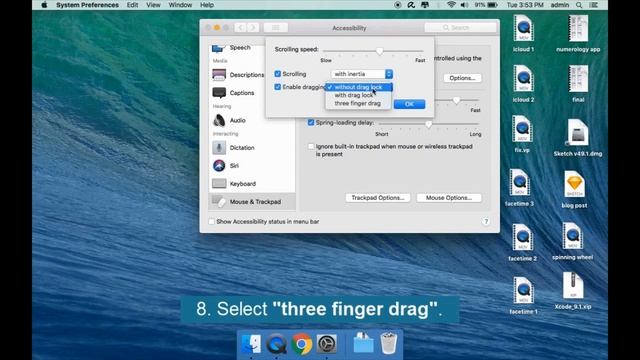Open the volume menu bar icon
This screenshot has height=360, width=640.
tap(464, 5)
